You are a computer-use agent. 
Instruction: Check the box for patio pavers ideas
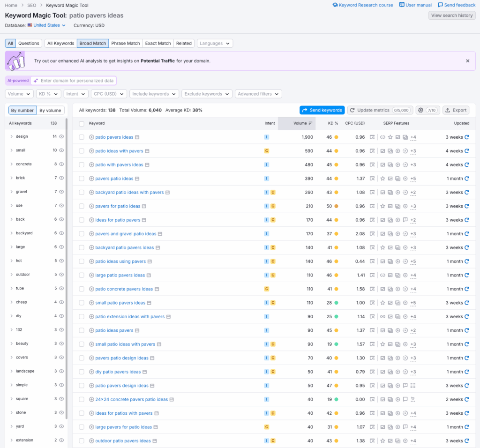82,137
